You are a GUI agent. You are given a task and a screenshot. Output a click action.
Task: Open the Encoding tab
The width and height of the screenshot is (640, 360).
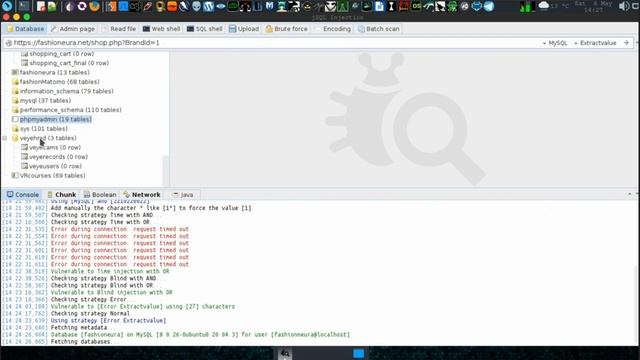point(333,29)
